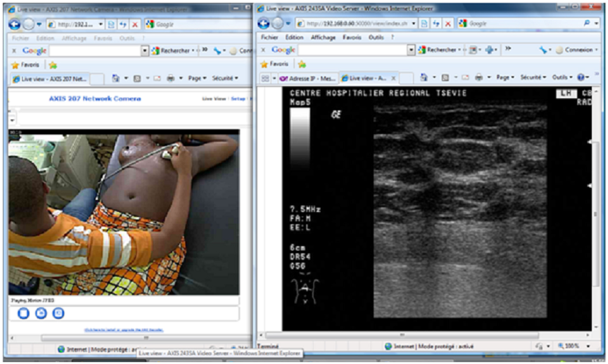Screen dimensions: 608x364
Task: Open Sécurité menu in AXIS 207 window
Action: click(x=225, y=78)
